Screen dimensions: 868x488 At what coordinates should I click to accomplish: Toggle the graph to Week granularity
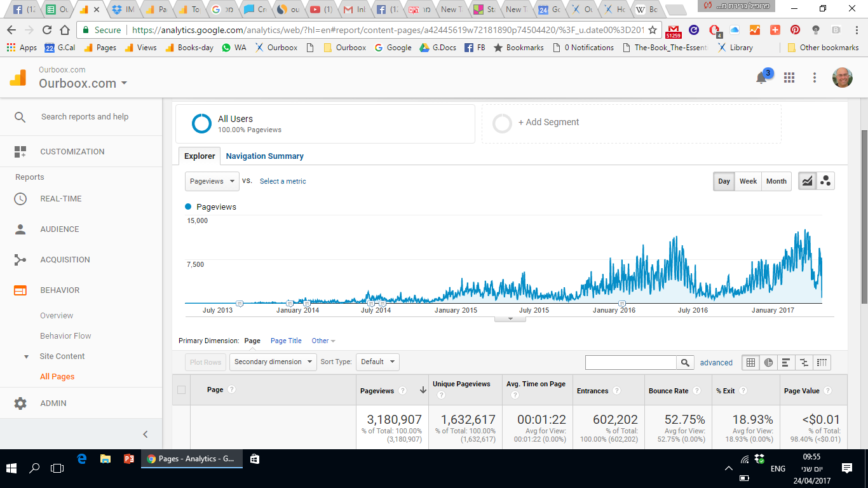[748, 181]
